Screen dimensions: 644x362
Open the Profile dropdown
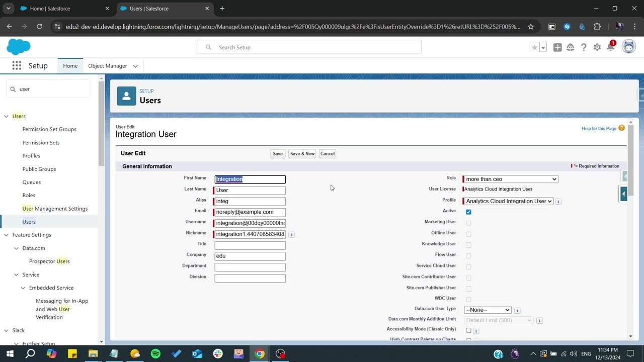click(x=509, y=201)
